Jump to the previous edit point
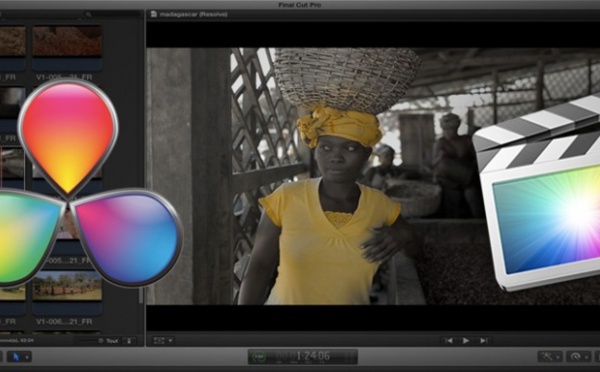Screen dimensions: 600x372 coord(449,341)
